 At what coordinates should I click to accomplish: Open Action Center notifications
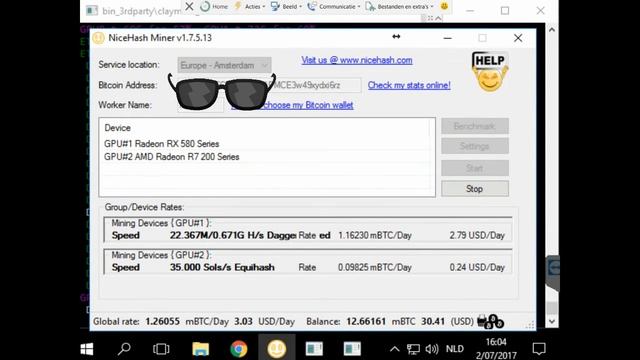[539, 349]
